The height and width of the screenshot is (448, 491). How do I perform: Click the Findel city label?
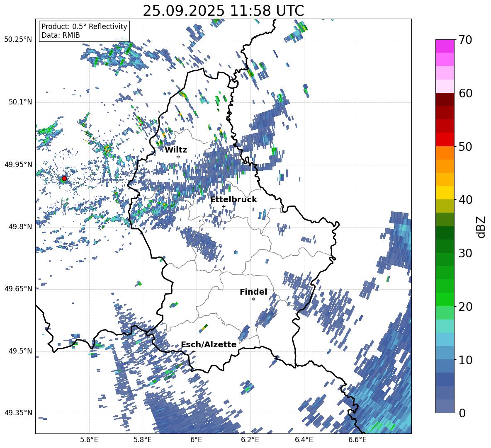pos(253,292)
